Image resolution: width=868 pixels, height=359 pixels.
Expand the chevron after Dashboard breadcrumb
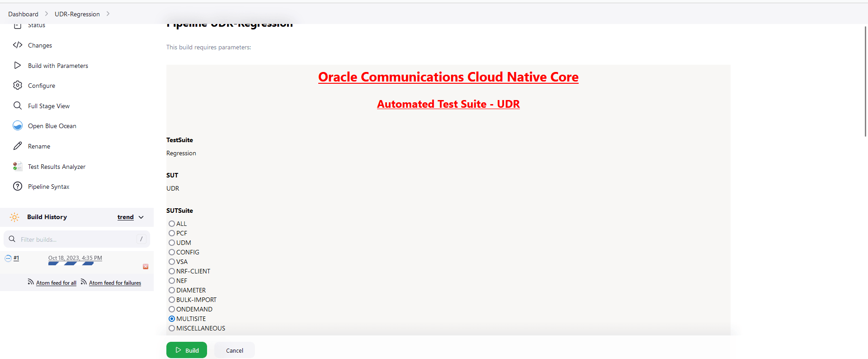[x=46, y=14]
